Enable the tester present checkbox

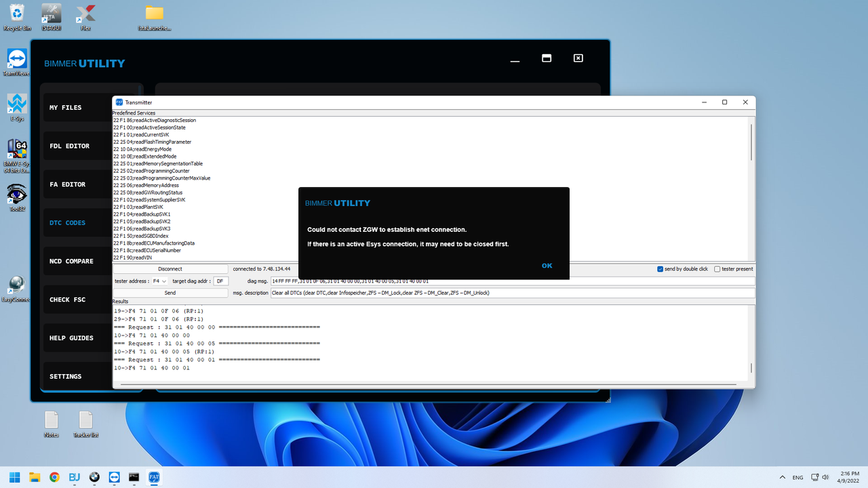[717, 269]
